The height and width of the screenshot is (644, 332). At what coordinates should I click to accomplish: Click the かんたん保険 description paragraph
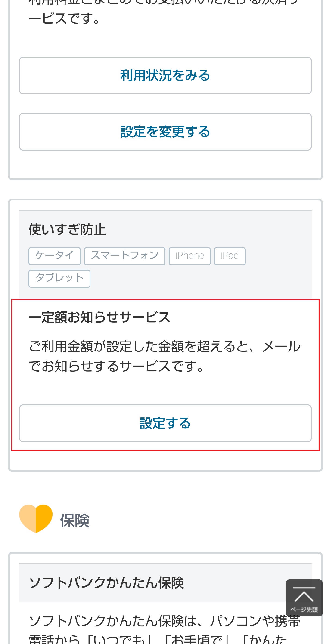point(165,630)
